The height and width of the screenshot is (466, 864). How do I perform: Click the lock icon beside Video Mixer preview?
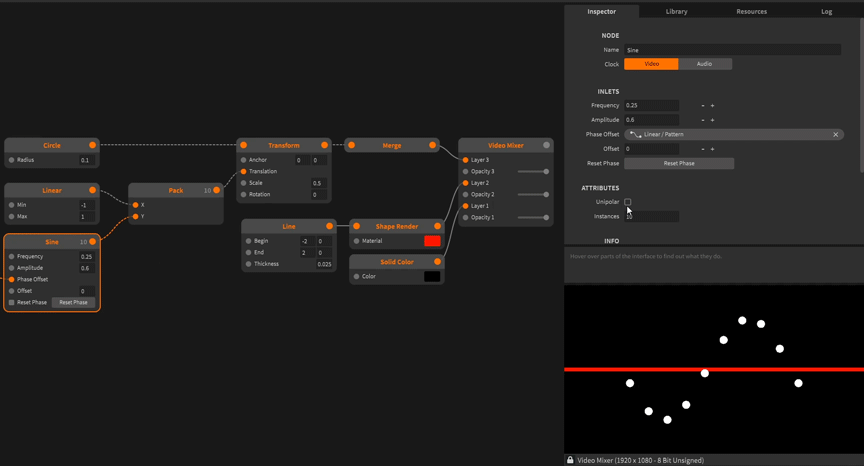coord(570,460)
